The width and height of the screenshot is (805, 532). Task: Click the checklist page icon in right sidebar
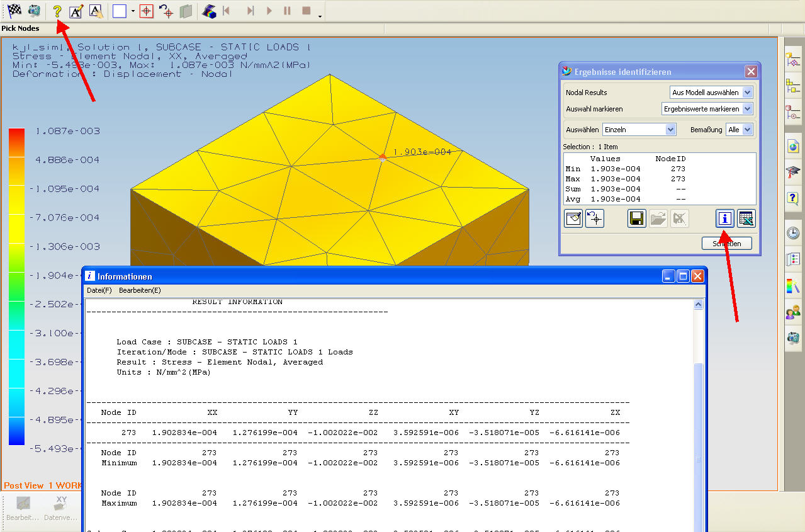793,259
